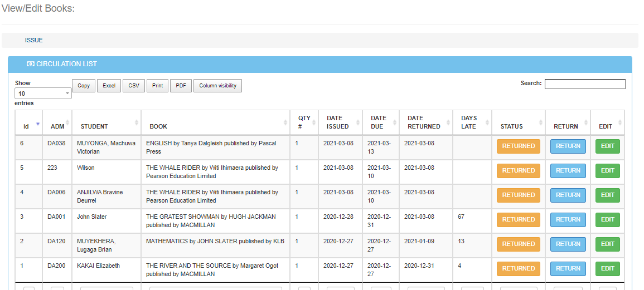Click RETURN for KAKAI Elizabeth row
644x290 pixels.
point(568,268)
